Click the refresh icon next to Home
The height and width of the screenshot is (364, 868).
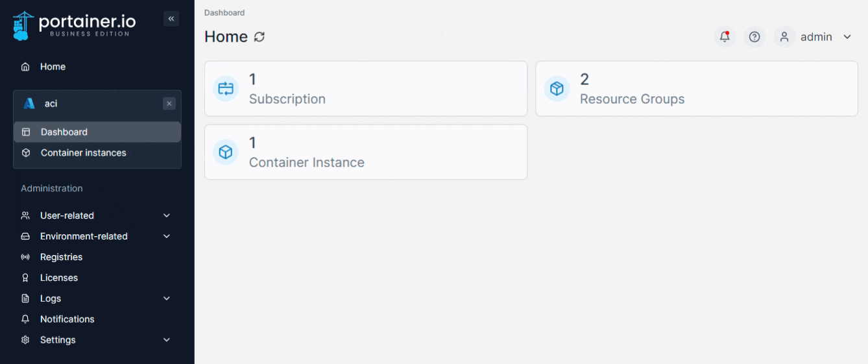pyautogui.click(x=259, y=37)
